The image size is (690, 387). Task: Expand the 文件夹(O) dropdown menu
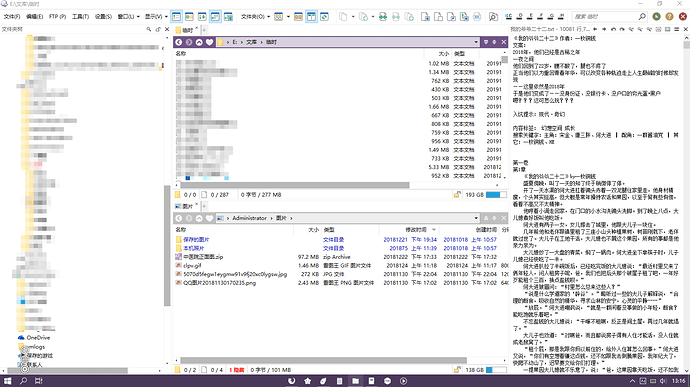pos(255,17)
